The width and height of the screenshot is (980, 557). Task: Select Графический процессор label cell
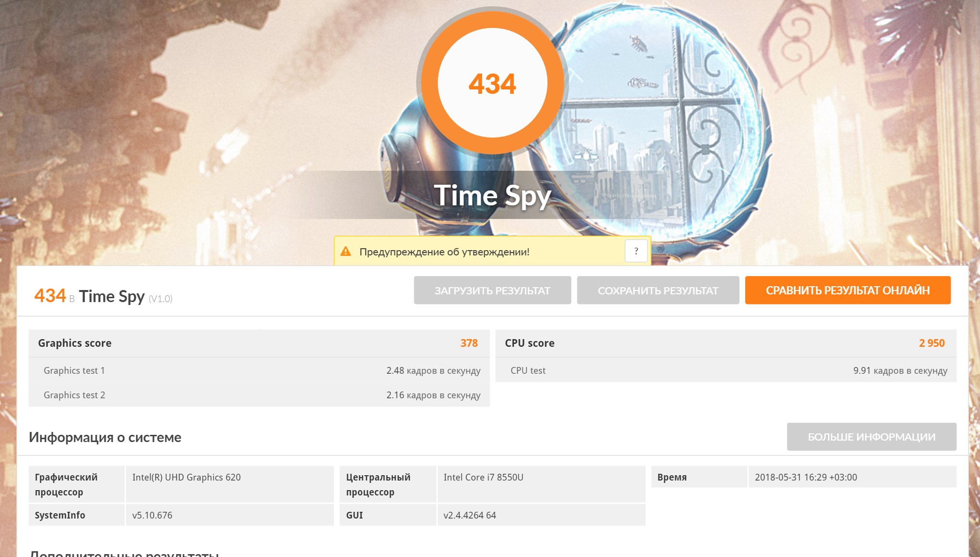[76, 484]
